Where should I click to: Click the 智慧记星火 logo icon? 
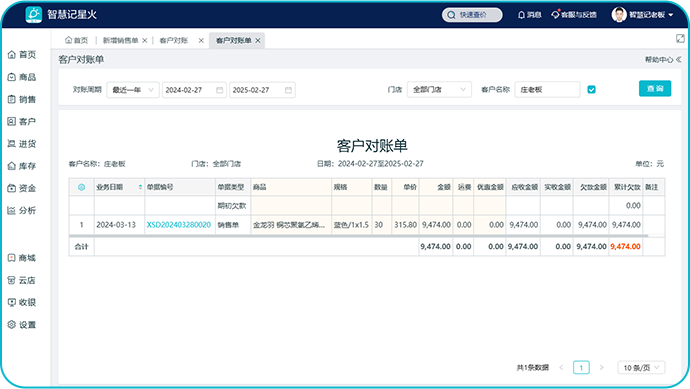coord(33,15)
